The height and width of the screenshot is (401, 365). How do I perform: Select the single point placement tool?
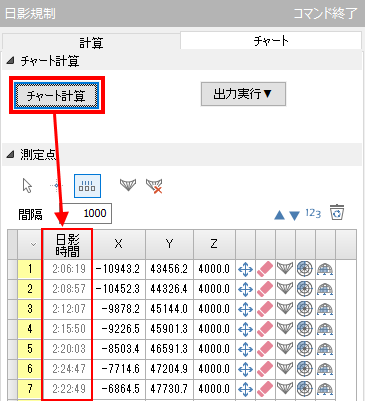click(56, 185)
